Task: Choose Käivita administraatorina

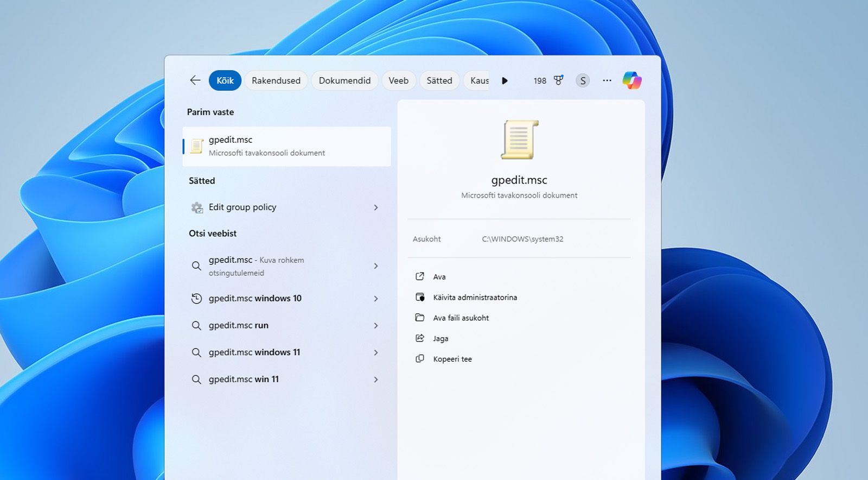Action: [475, 298]
